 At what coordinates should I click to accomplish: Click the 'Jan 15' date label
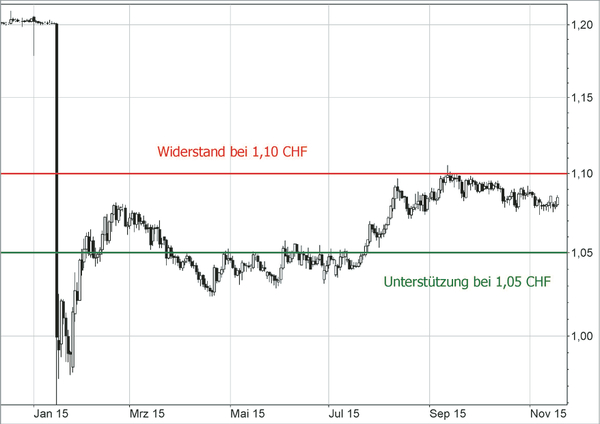51,414
